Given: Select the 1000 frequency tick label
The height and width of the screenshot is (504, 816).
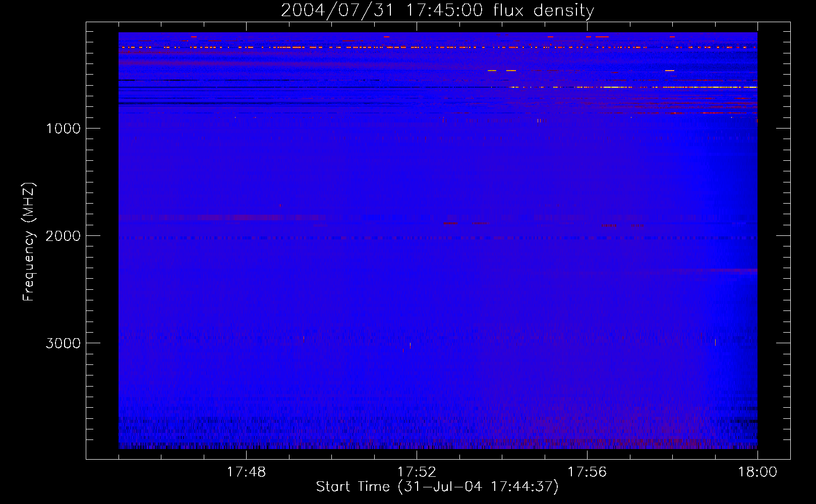Looking at the screenshot, I should [63, 129].
